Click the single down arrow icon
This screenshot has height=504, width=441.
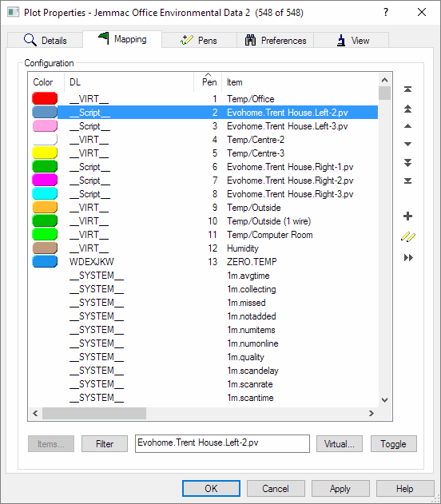[407, 144]
